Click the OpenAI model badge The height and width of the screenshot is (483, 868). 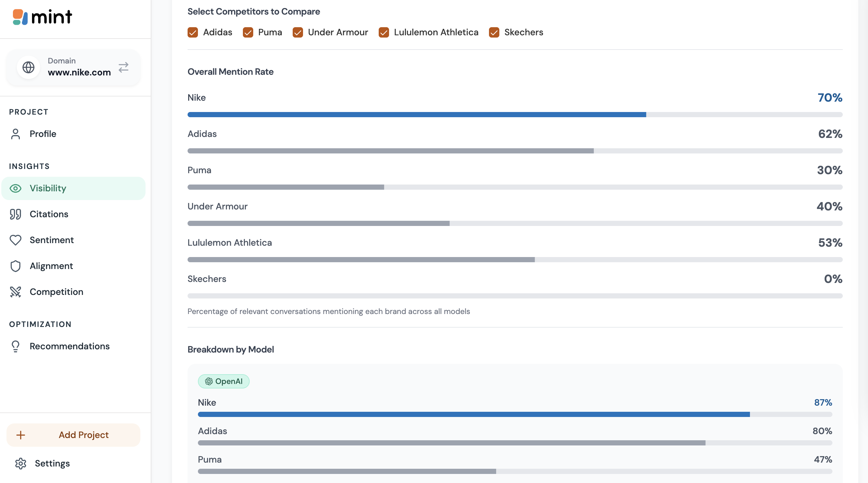[x=224, y=381]
